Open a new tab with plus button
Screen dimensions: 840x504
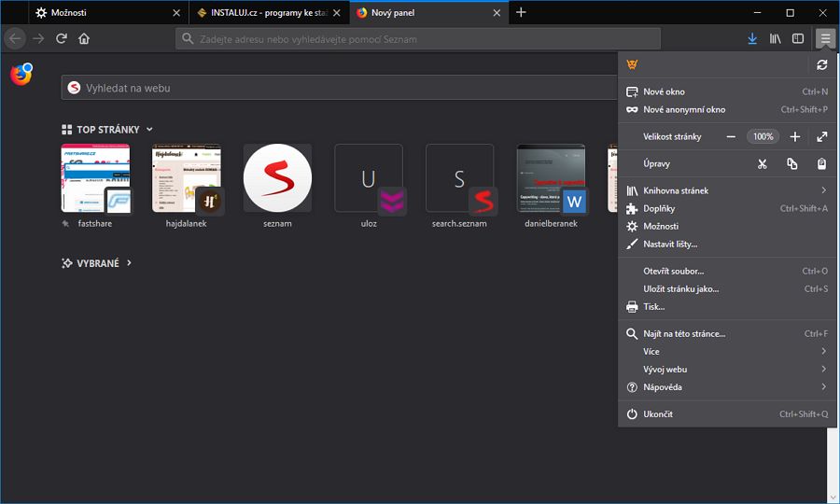click(x=521, y=13)
